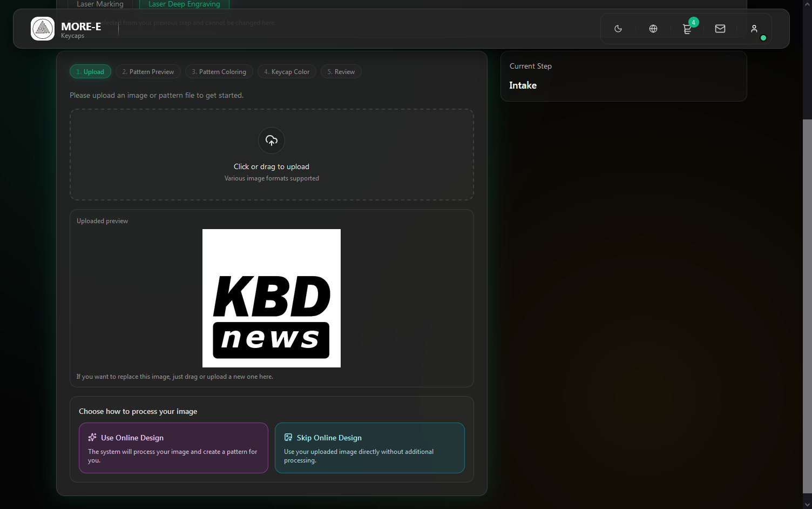Viewport: 812px width, 509px height.
Task: Select the Laser Marking tab
Action: coord(100,4)
